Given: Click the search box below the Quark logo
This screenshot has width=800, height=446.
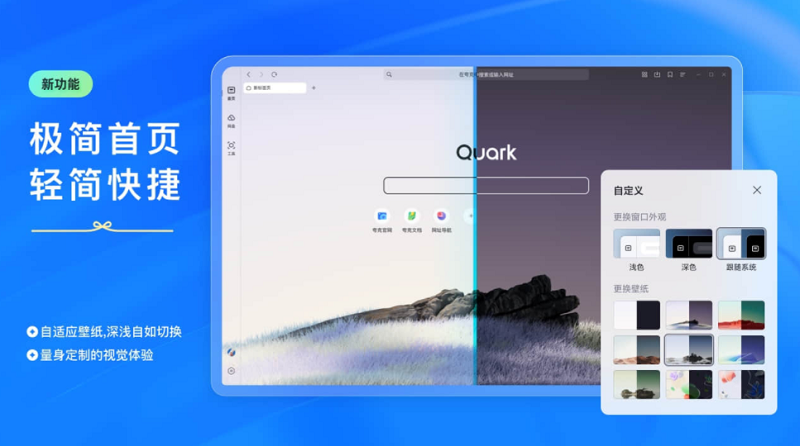Looking at the screenshot, I should 486,185.
